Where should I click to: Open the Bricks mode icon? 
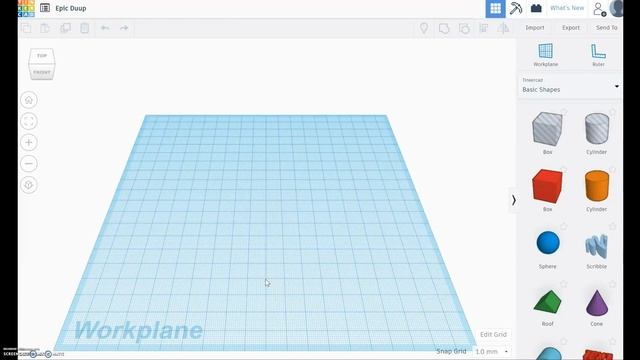(x=536, y=8)
